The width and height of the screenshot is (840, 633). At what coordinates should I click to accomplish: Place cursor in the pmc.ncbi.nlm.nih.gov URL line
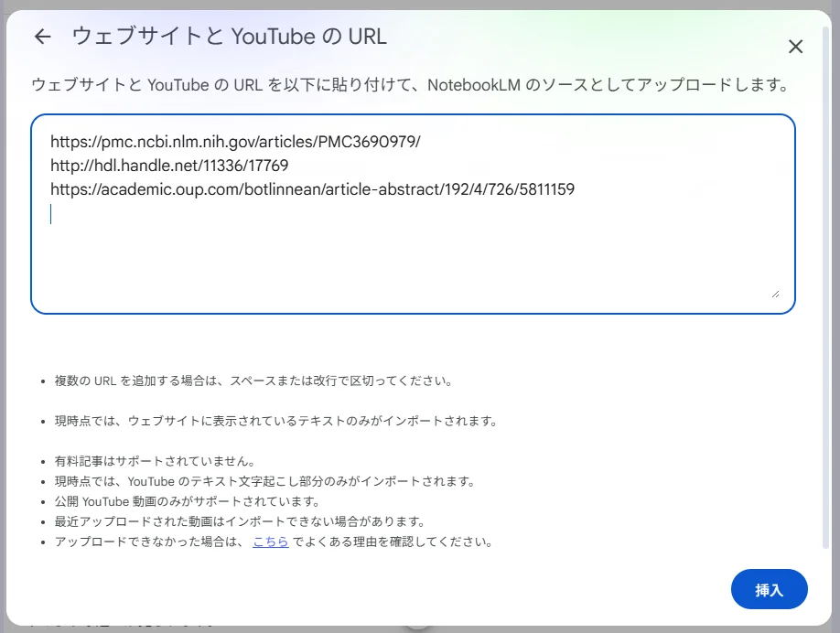point(234,142)
